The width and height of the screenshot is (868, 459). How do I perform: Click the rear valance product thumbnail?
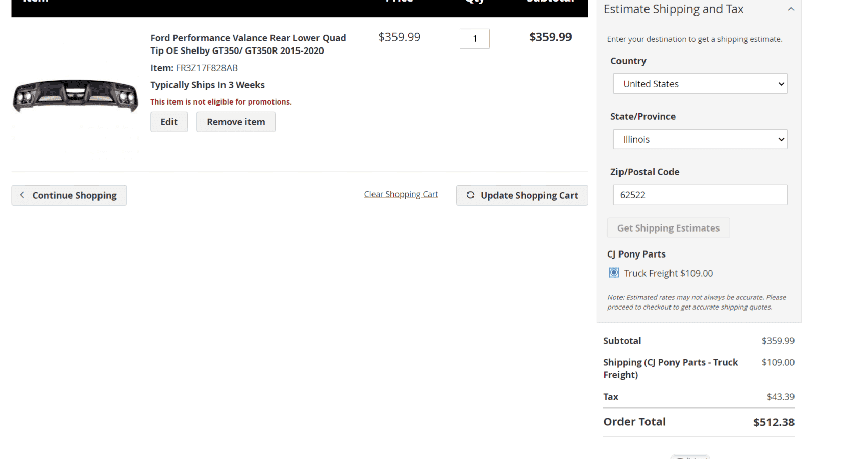click(76, 96)
